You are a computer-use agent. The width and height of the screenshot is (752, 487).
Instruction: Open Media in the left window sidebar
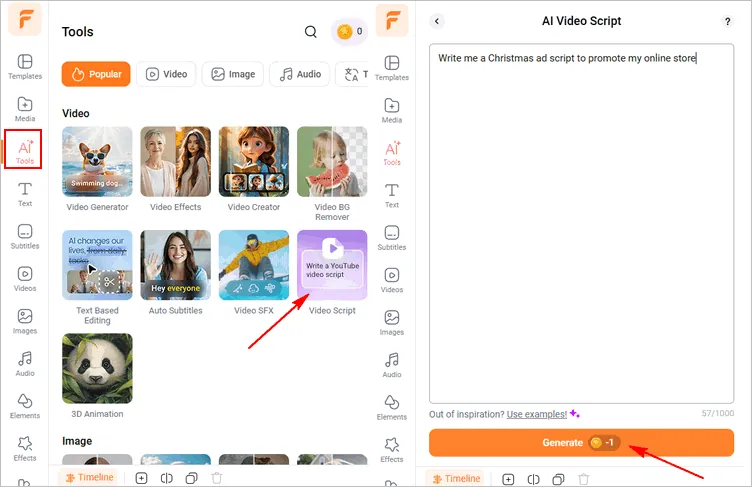pyautogui.click(x=25, y=109)
